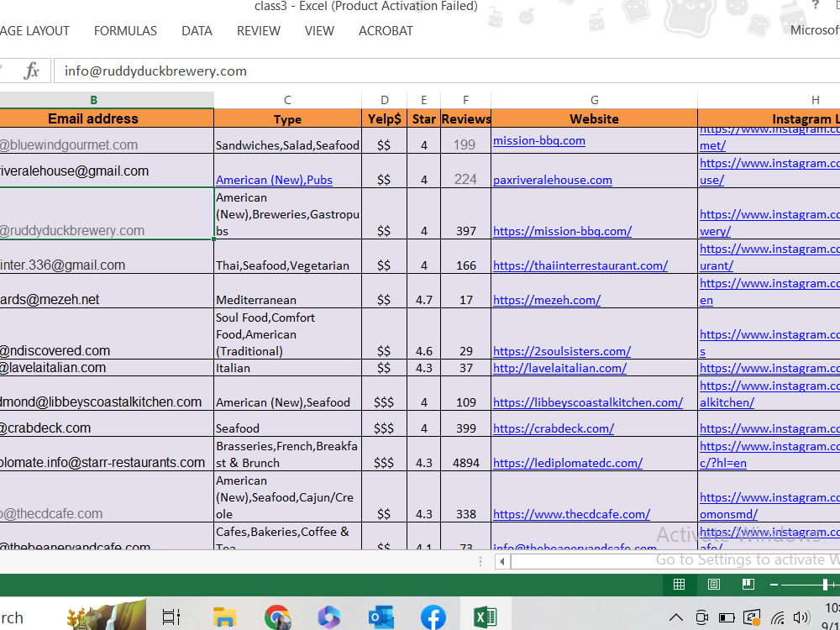This screenshot has width=840, height=630.
Task: Open Microsoft Copilot app on taskbar
Action: (329, 617)
